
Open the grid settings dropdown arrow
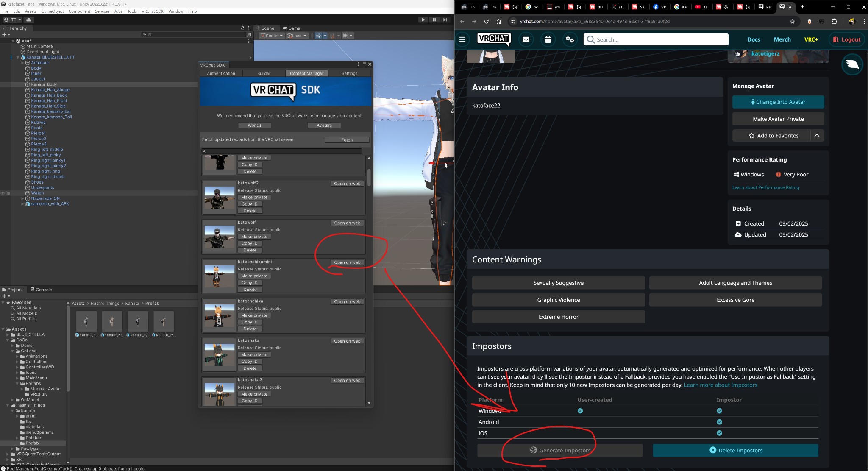pos(325,36)
